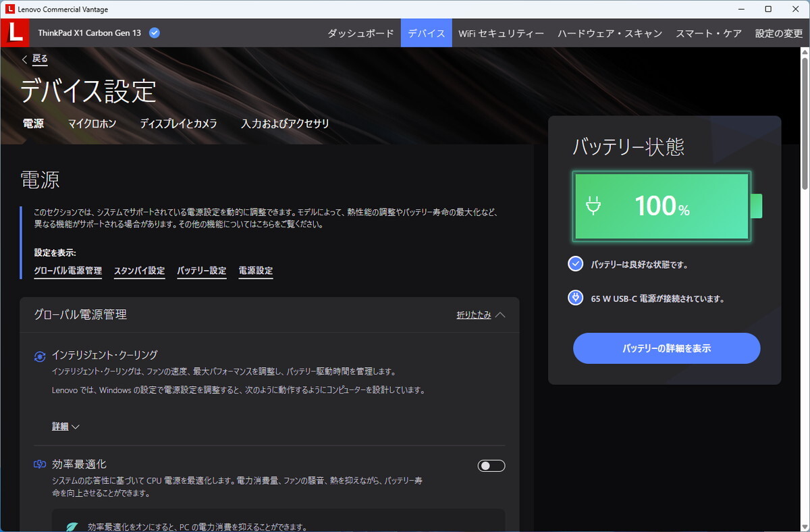810x532 pixels.
Task: Click the battery health checkmark icon
Action: 576,264
